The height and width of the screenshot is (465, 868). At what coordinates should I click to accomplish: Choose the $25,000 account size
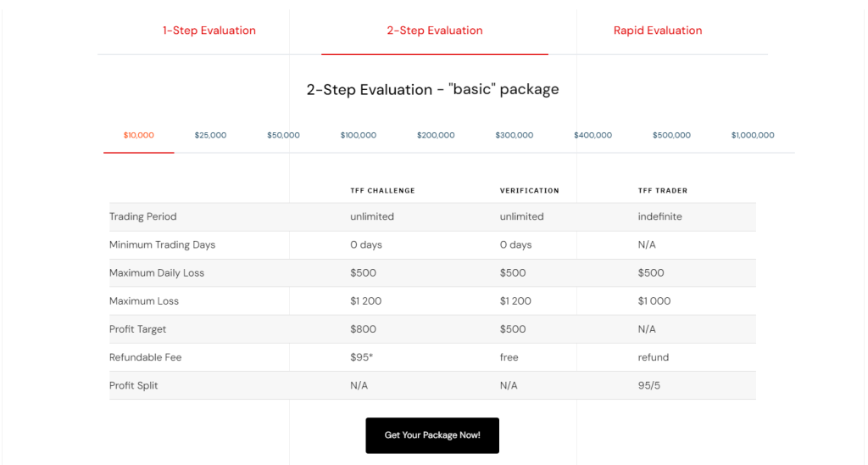[210, 135]
